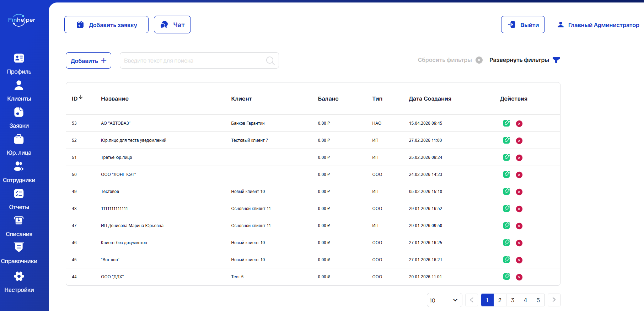644x311 pixels.
Task: Go to page 3
Action: pyautogui.click(x=512, y=300)
